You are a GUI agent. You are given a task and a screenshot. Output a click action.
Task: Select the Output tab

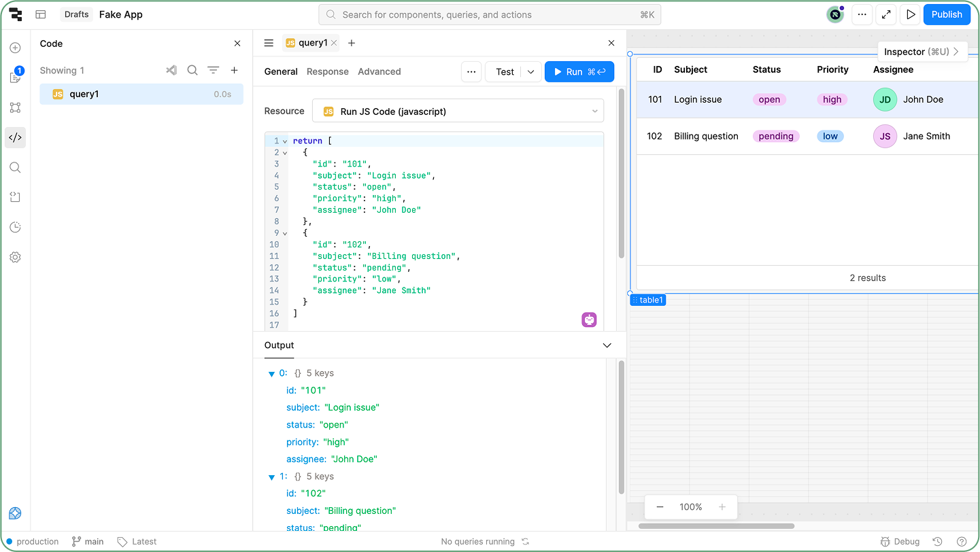pyautogui.click(x=279, y=345)
